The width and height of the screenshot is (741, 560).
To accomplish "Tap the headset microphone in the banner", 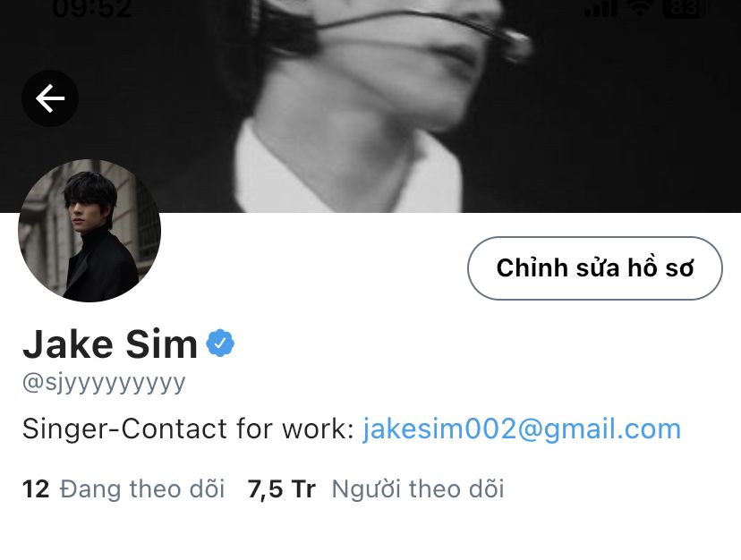I will click(516, 44).
